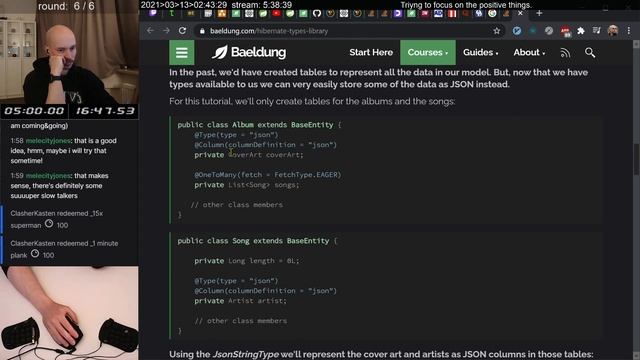
Task: Open a new browser tab
Action: [x=539, y=13]
